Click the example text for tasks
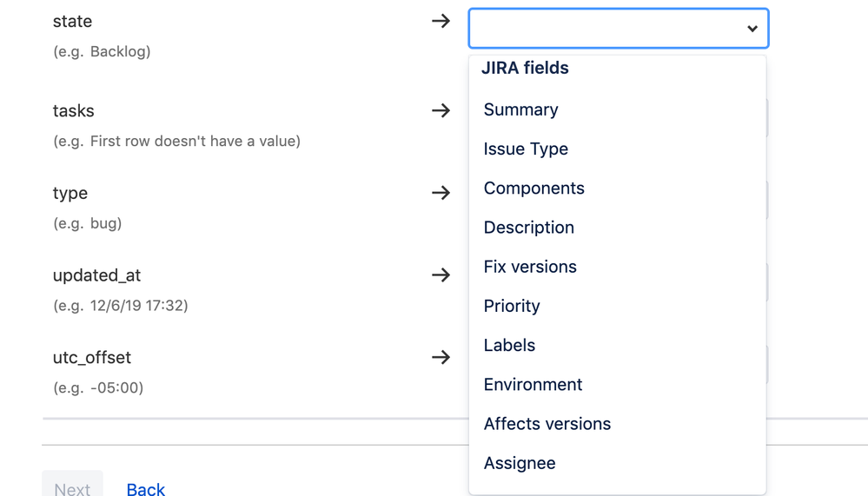This screenshot has width=868, height=496. point(176,142)
